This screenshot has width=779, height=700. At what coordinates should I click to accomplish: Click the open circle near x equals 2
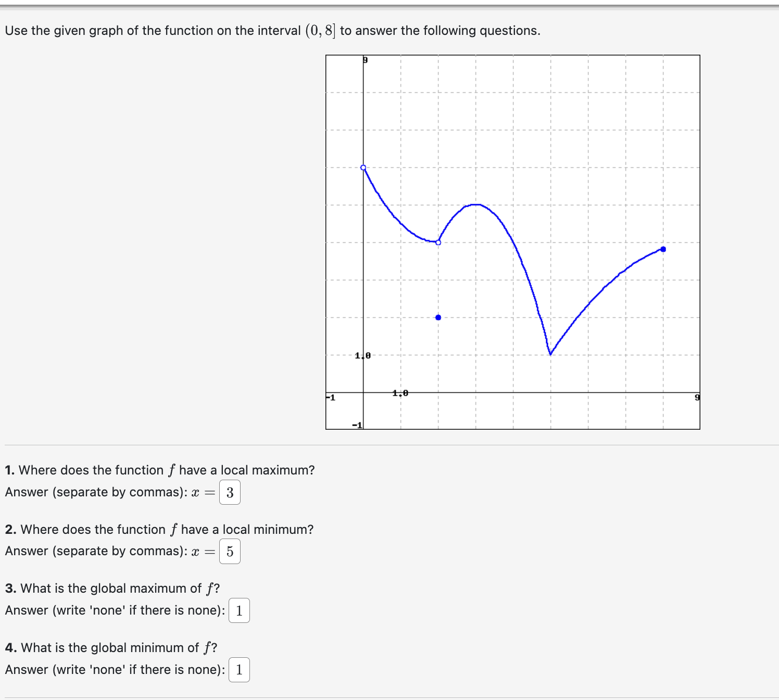click(437, 242)
